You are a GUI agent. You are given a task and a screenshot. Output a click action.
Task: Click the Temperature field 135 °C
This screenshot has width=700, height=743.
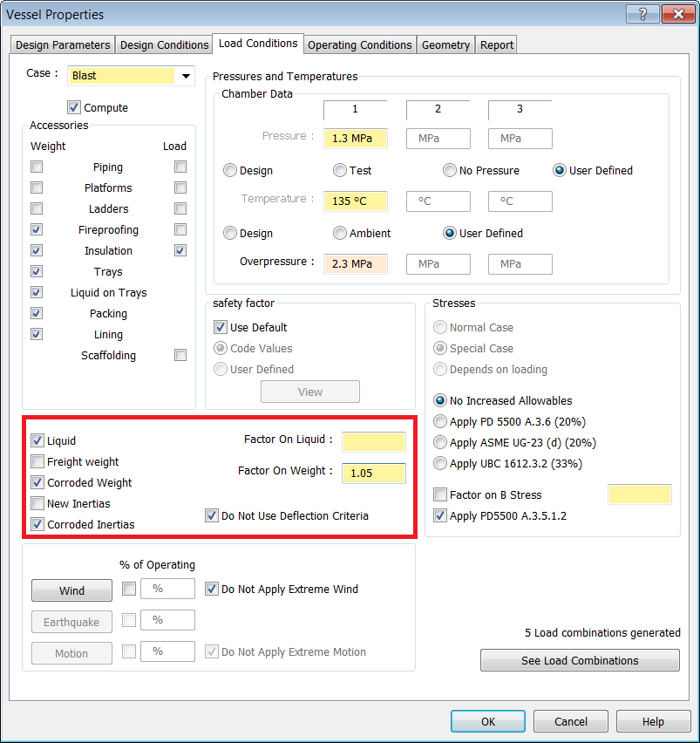(356, 201)
